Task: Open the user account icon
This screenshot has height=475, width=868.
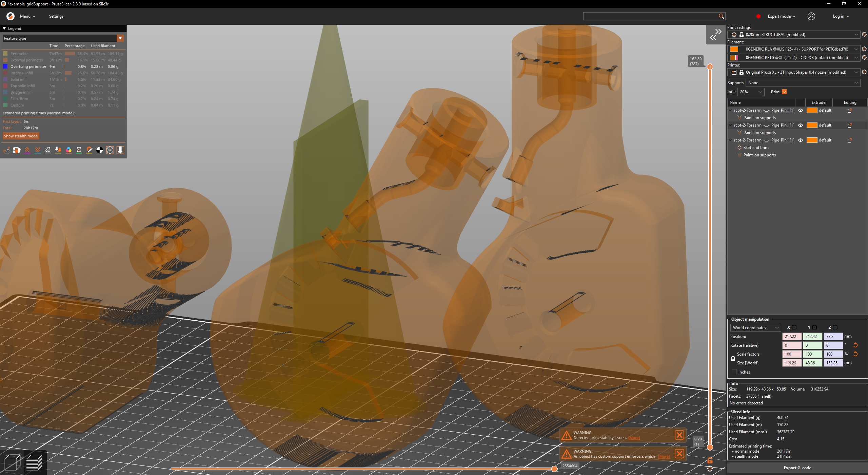Action: pyautogui.click(x=811, y=16)
